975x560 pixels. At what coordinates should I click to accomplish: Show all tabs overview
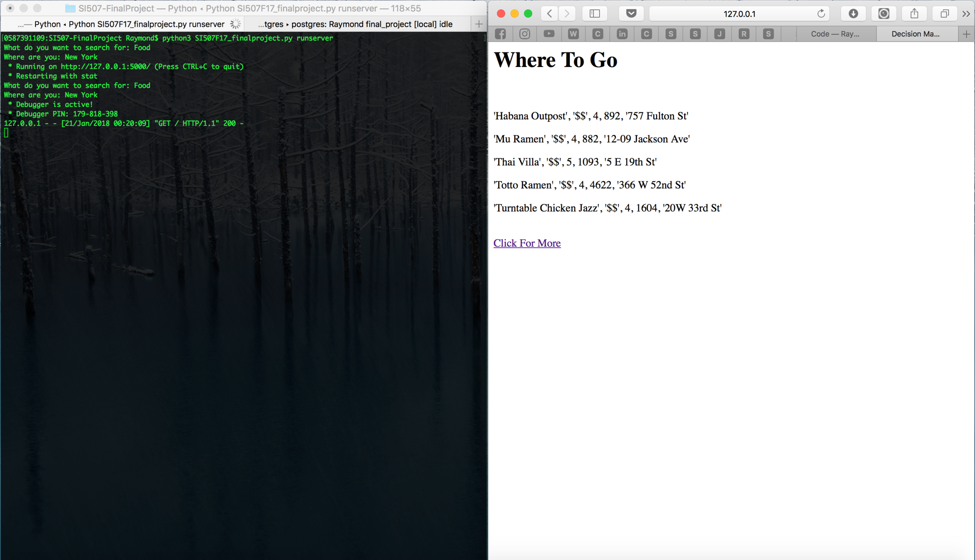click(944, 14)
